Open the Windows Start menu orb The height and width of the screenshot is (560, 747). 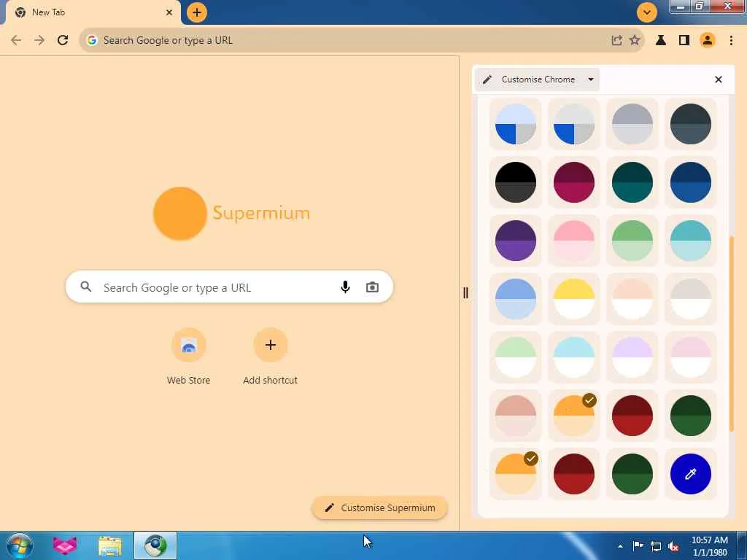pyautogui.click(x=20, y=545)
